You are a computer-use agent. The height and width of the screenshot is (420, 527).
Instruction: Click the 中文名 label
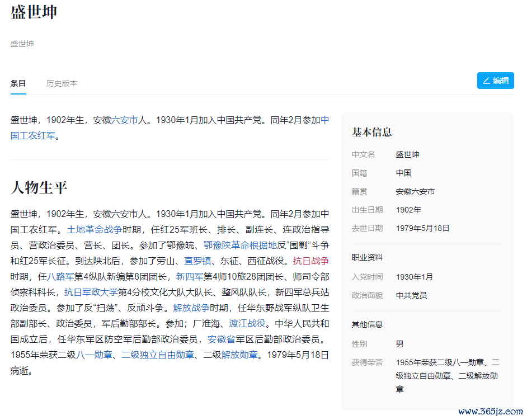click(x=363, y=154)
